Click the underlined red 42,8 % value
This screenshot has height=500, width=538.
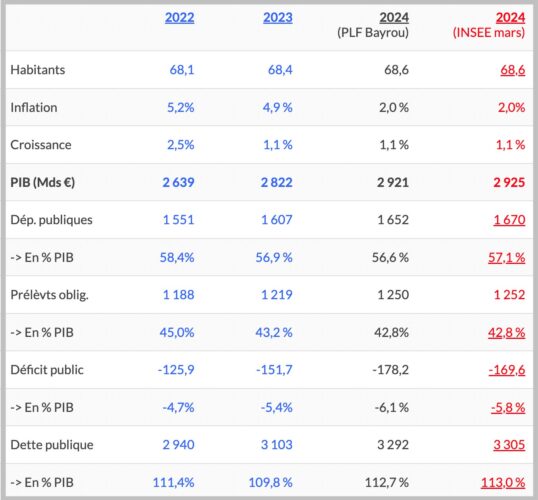[x=506, y=332]
